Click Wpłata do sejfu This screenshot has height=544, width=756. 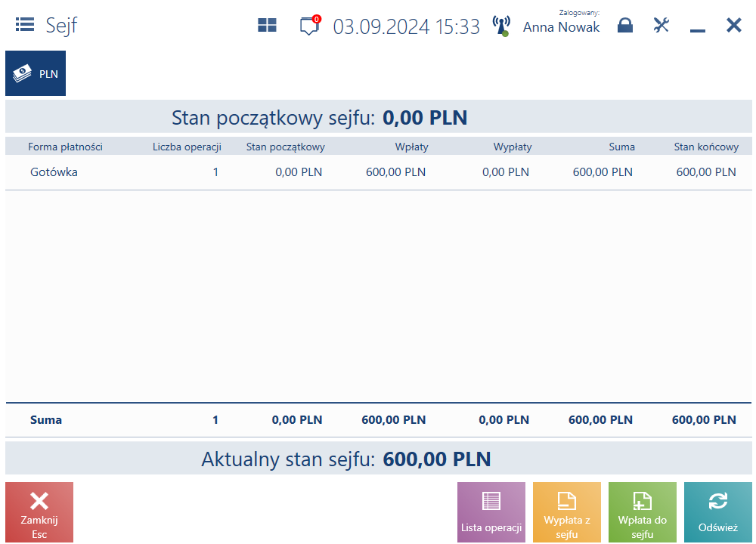[x=642, y=512]
